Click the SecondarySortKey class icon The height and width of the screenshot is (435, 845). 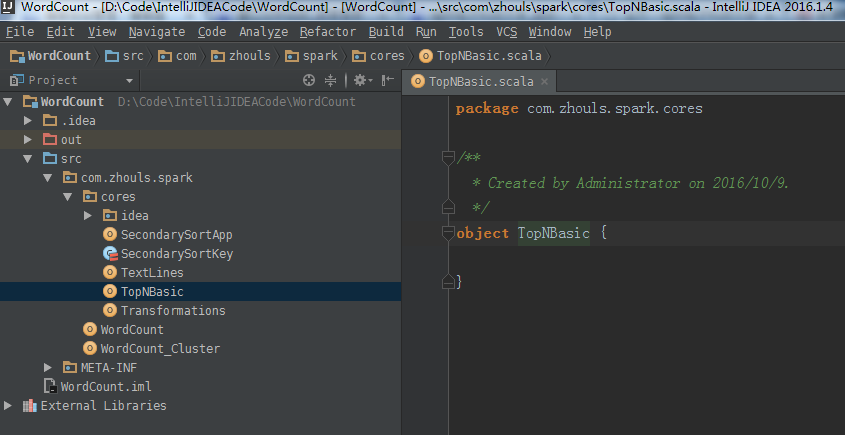pos(110,253)
